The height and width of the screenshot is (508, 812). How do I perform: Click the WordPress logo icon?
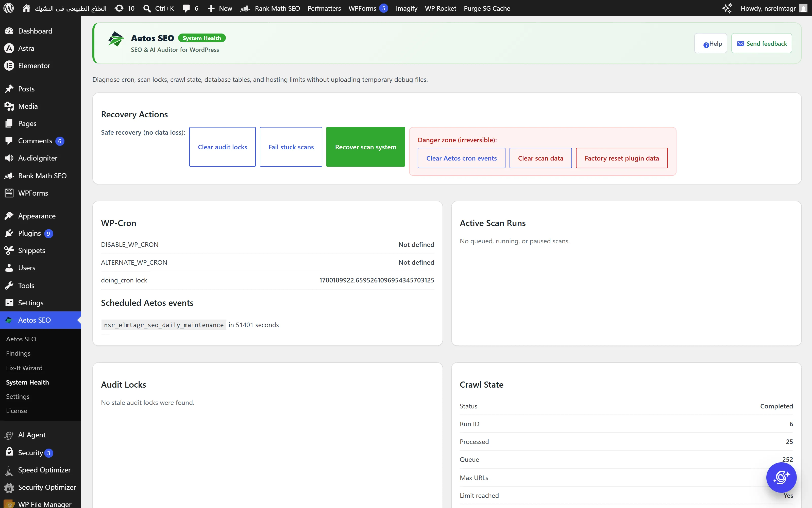pos(9,8)
